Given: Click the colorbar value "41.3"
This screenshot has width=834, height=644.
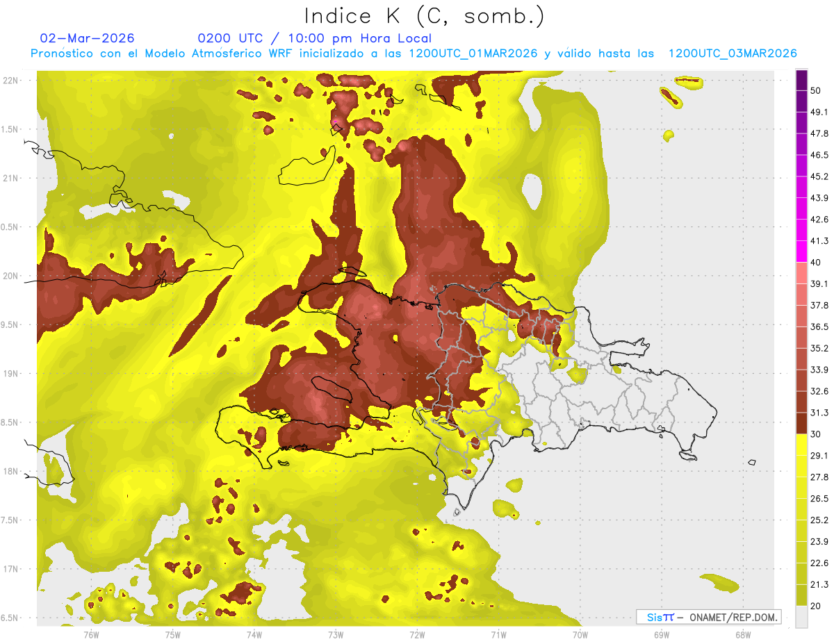Looking at the screenshot, I should [820, 241].
